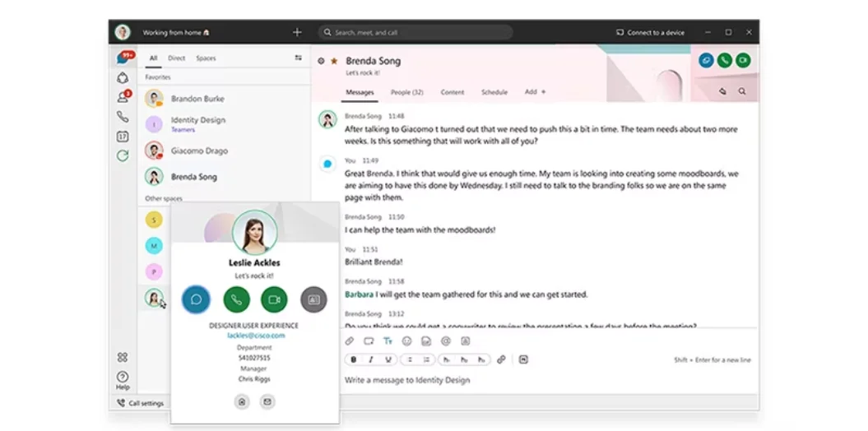Open the screen capture tool
The image size is (868, 431).
pyautogui.click(x=369, y=341)
